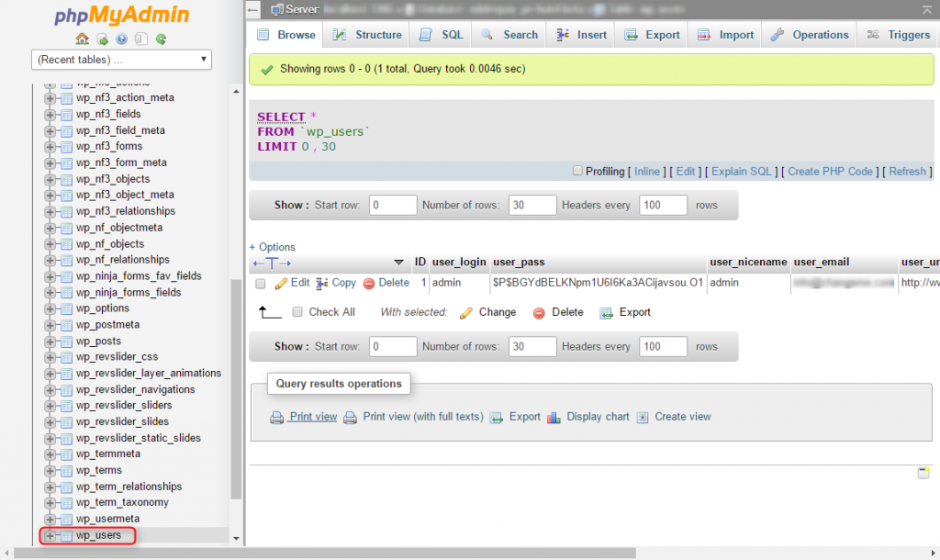Click the horizontal scrollbar at the bottom
Screen dimensions: 940x560
click(324, 553)
